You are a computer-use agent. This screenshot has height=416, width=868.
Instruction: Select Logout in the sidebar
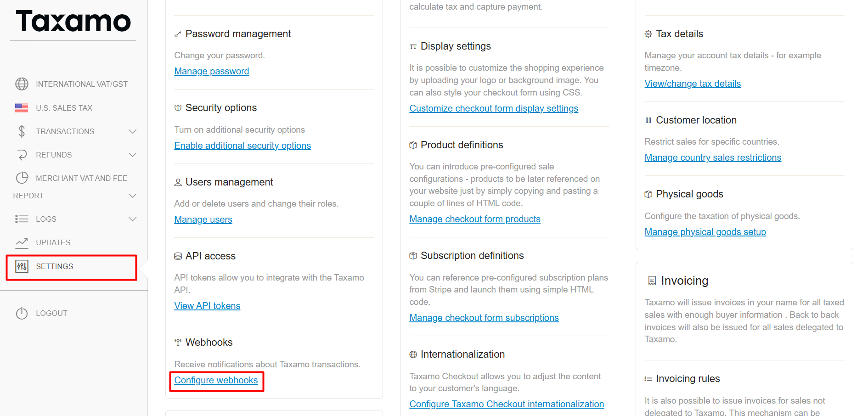[51, 313]
